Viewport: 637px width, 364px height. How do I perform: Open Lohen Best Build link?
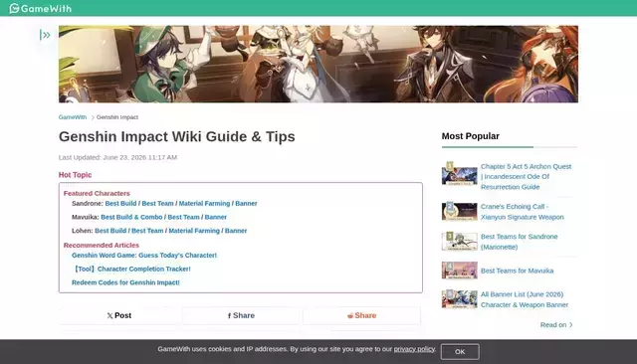coord(110,231)
